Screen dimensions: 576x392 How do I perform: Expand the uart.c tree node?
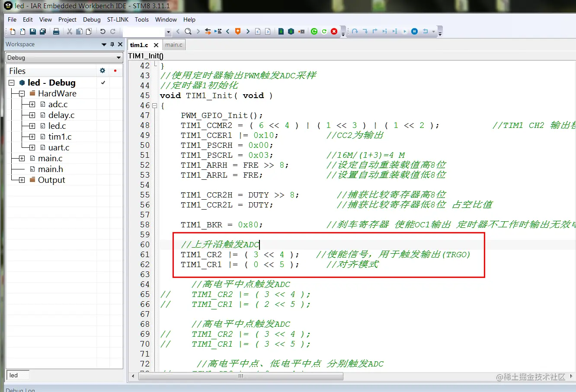(x=32, y=147)
